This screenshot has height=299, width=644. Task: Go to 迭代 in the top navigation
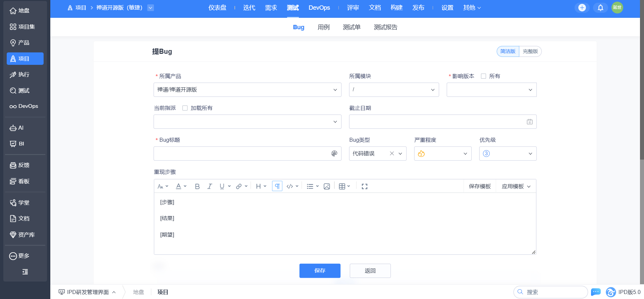(x=249, y=8)
